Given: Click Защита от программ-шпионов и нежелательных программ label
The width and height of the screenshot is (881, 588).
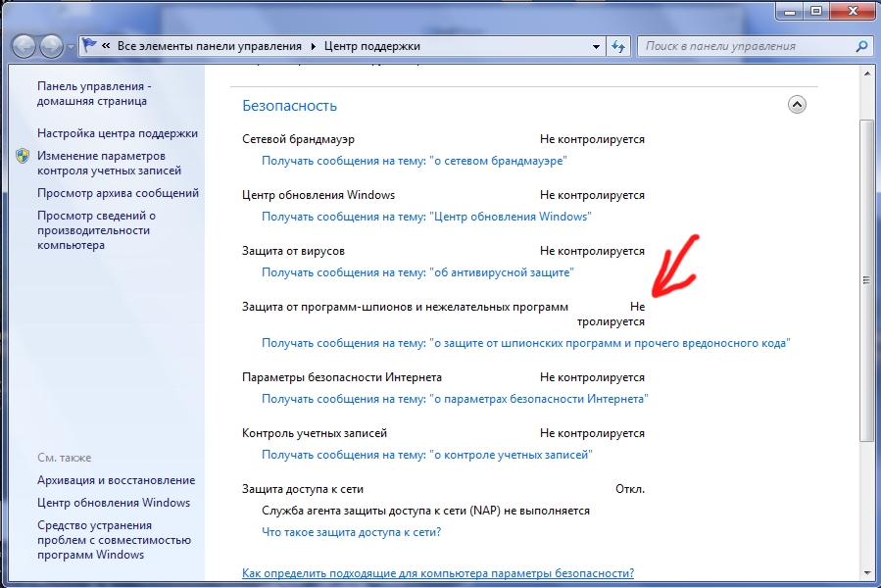Looking at the screenshot, I should tap(405, 307).
